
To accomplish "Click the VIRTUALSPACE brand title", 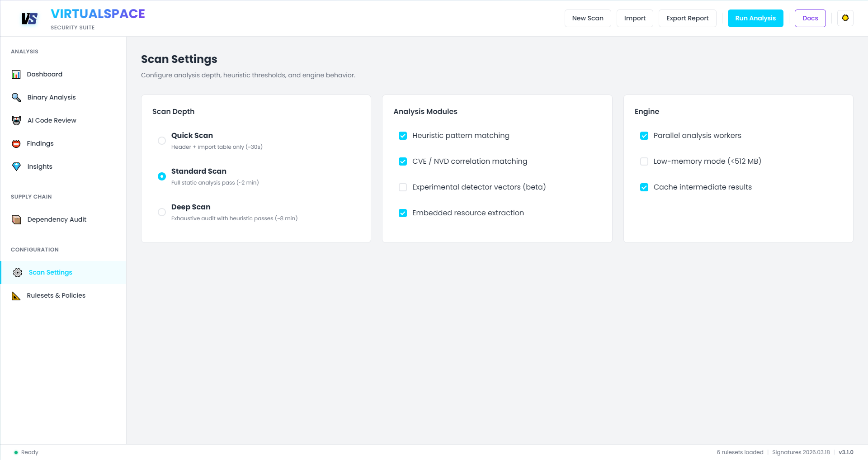I will coord(98,14).
